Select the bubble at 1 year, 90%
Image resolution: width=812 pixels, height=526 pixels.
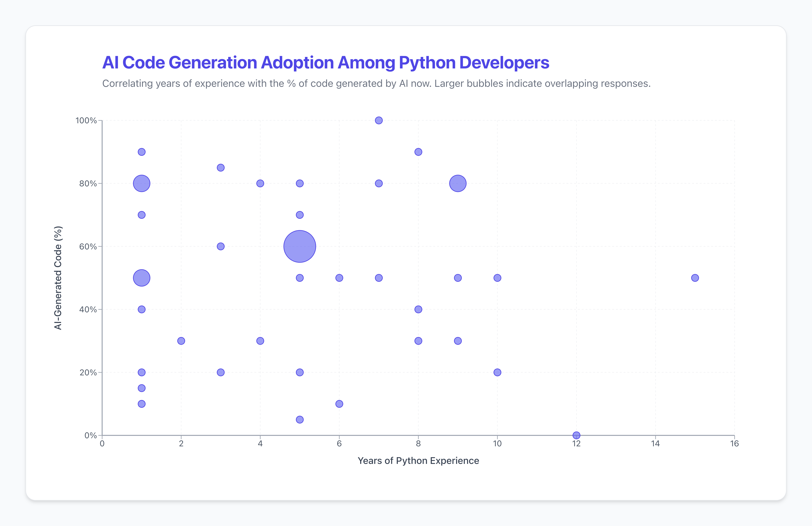tap(142, 152)
